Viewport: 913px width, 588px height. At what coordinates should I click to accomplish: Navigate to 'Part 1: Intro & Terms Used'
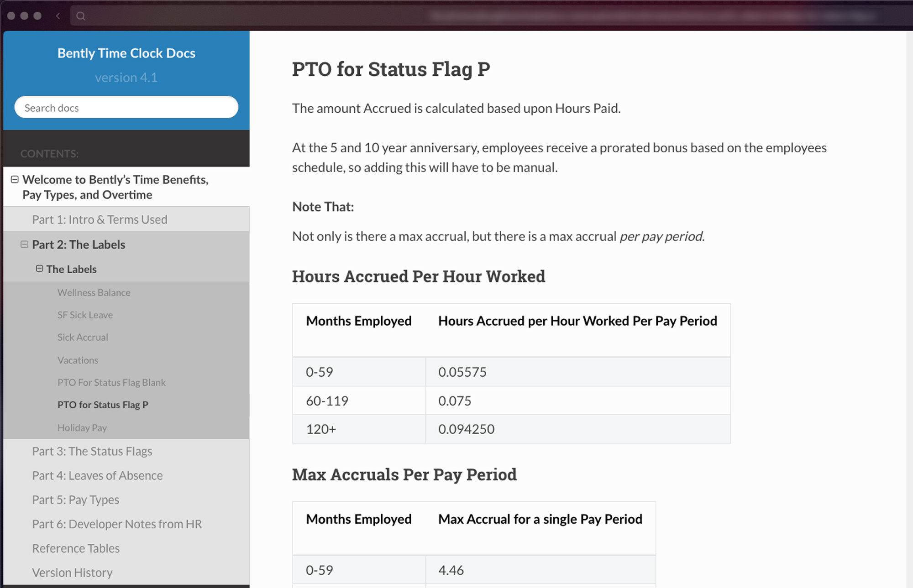coord(99,219)
